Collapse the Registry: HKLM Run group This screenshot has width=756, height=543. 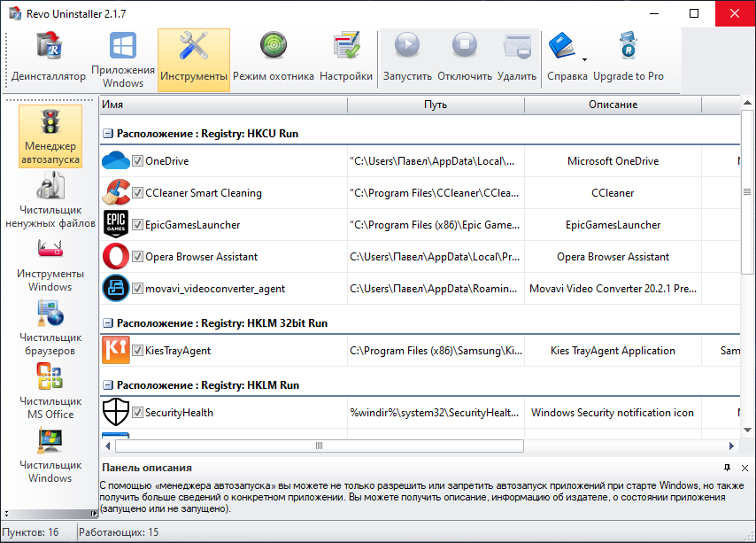tap(109, 384)
